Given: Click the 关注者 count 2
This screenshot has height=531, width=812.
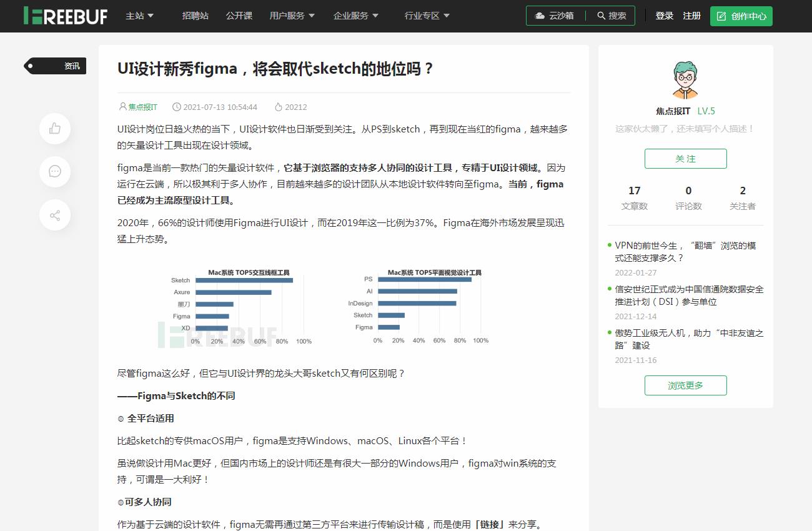Looking at the screenshot, I should [743, 191].
